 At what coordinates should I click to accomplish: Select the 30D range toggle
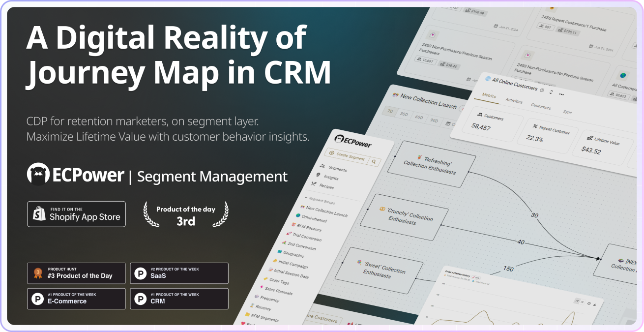pos(405,114)
